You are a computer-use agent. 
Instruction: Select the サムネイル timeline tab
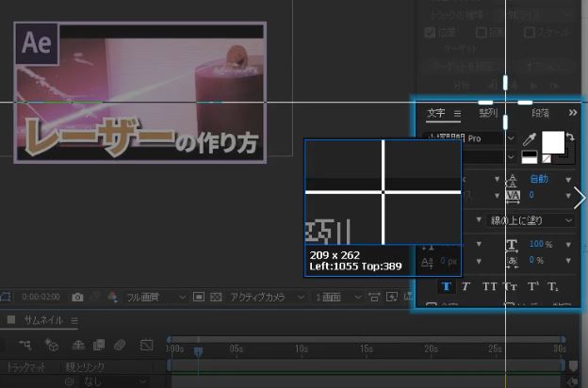coord(43,320)
